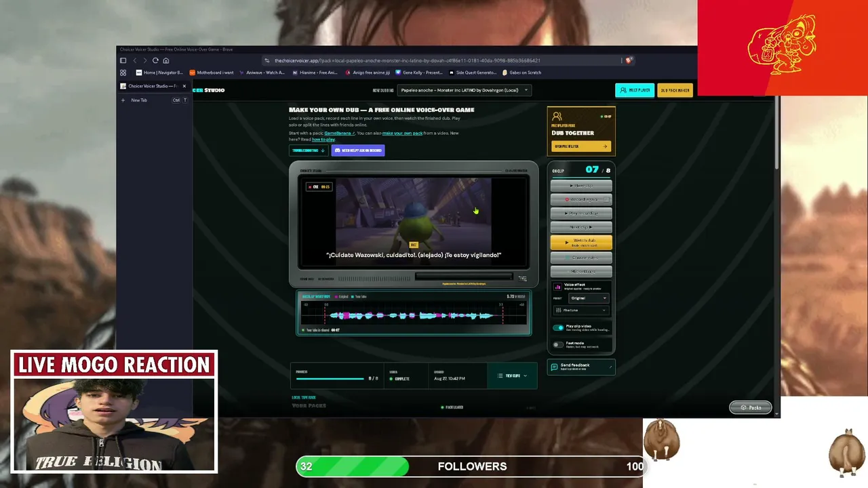Toggle the Play clip video switch
This screenshot has height=488, width=868.
(558, 328)
